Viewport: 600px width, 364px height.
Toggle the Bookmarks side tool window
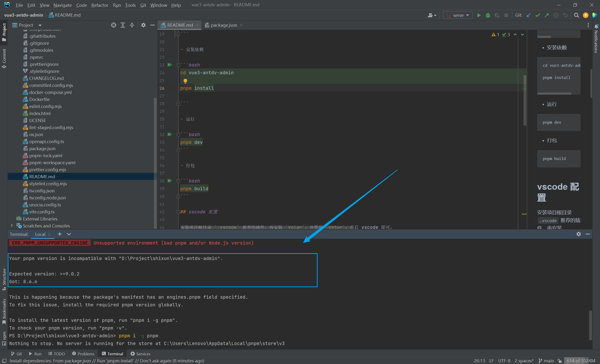pyautogui.click(x=4, y=312)
